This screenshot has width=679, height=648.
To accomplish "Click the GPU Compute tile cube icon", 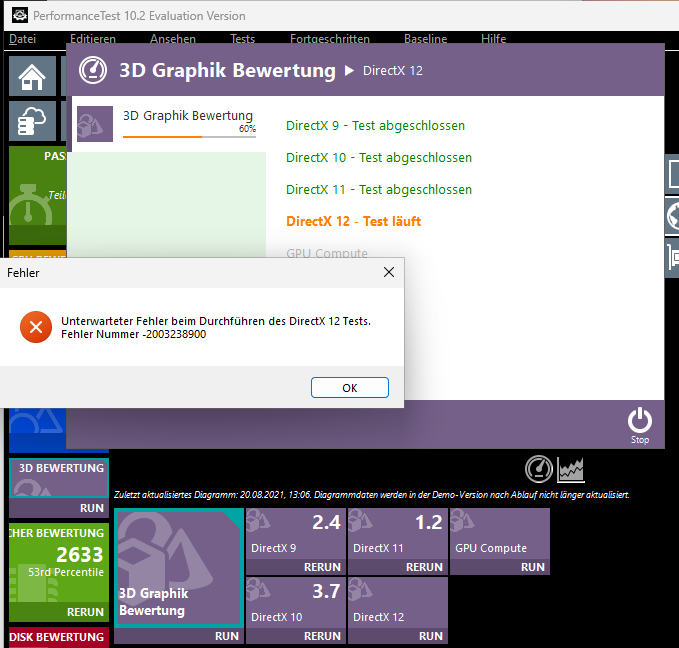I will [x=462, y=520].
